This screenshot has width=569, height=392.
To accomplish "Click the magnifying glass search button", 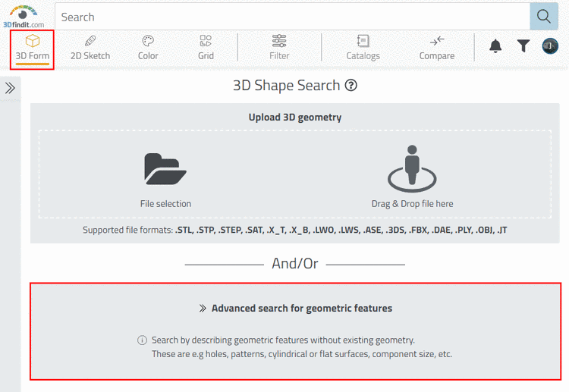I will pos(542,16).
